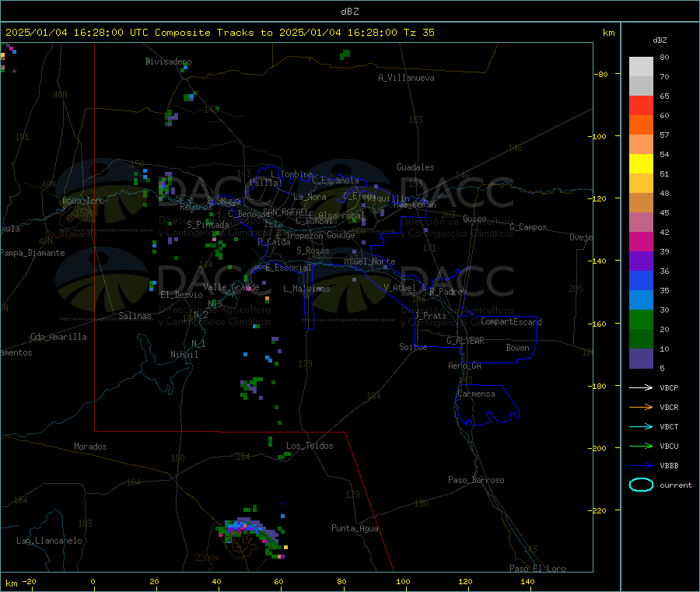Click the Soitue map label
The image size is (700, 592).
pos(413,347)
